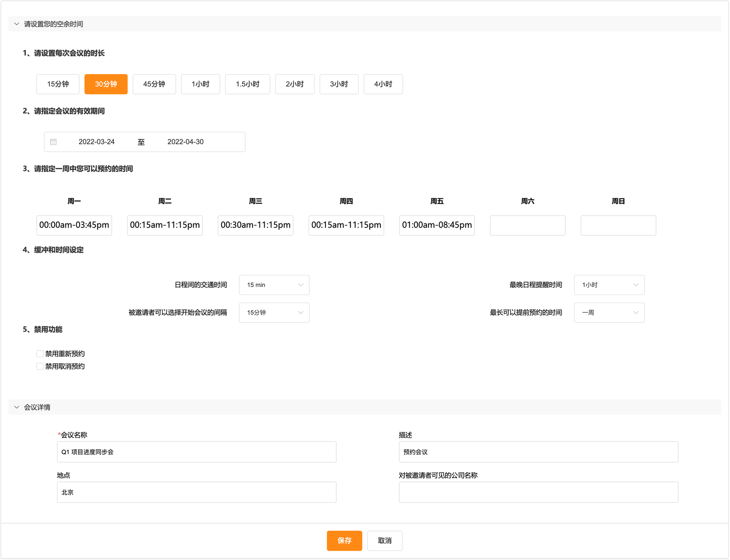
Task: Check 禁用重新预约 checkbox
Action: pos(40,354)
